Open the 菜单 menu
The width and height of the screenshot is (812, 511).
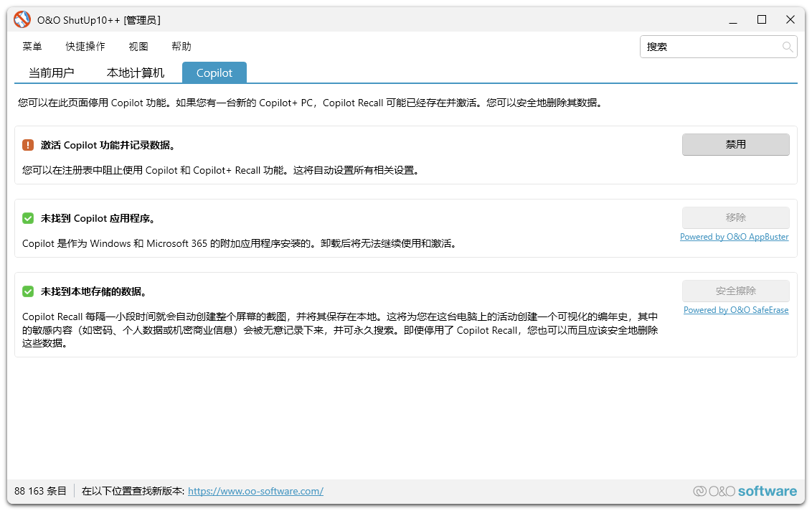pyautogui.click(x=32, y=47)
